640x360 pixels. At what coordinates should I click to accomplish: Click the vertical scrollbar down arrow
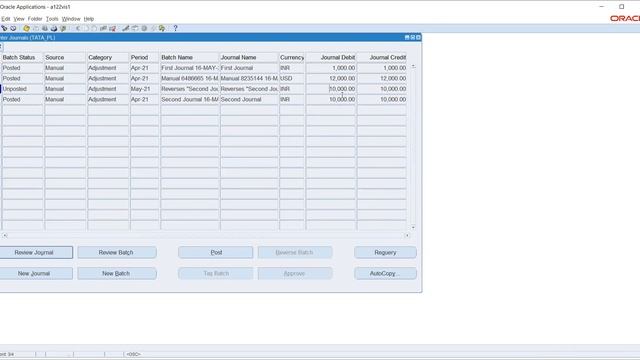tap(413, 227)
